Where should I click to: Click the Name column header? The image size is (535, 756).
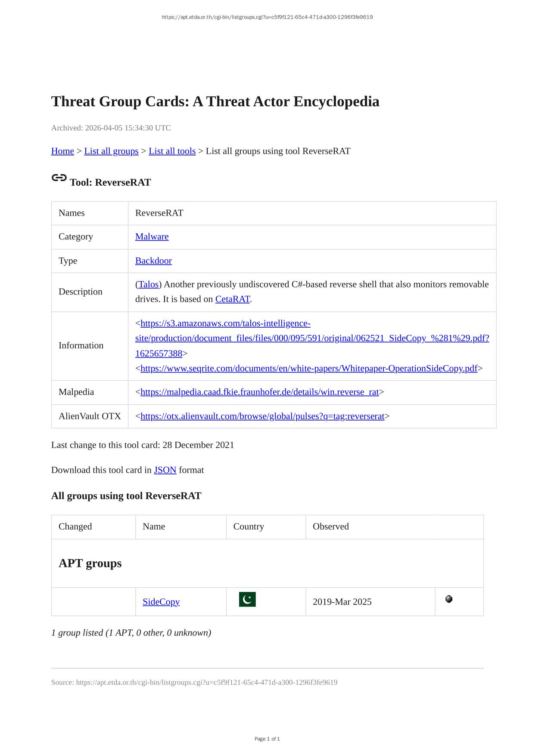(154, 527)
